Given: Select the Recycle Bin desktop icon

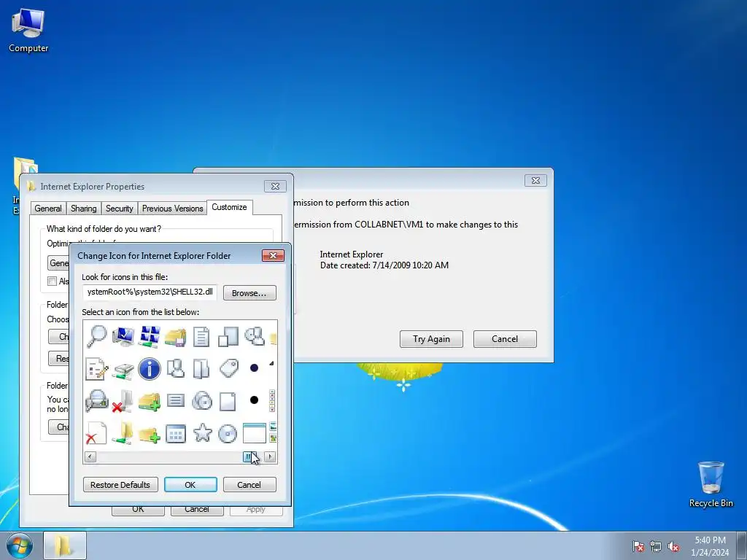Looking at the screenshot, I should (711, 484).
